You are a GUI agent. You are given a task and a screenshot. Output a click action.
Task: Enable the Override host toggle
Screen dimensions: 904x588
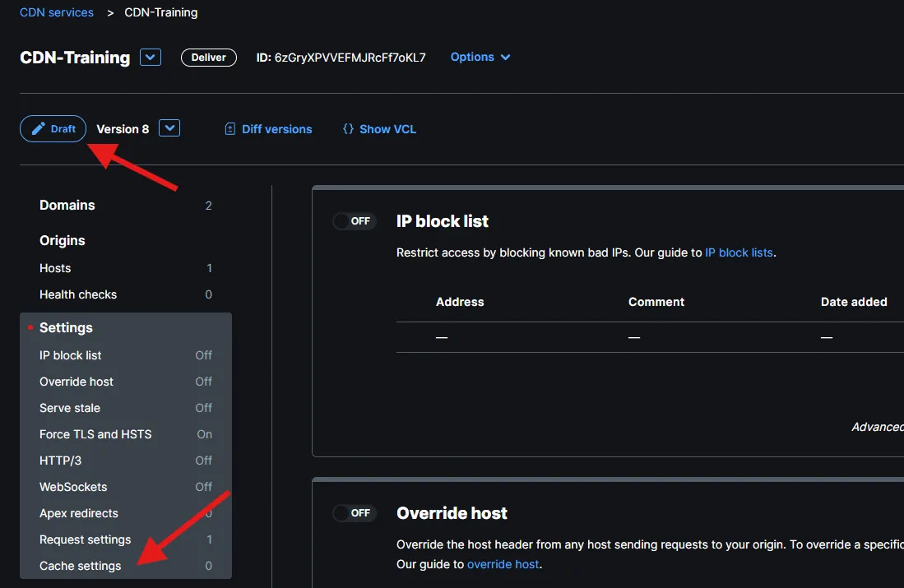coord(354,513)
